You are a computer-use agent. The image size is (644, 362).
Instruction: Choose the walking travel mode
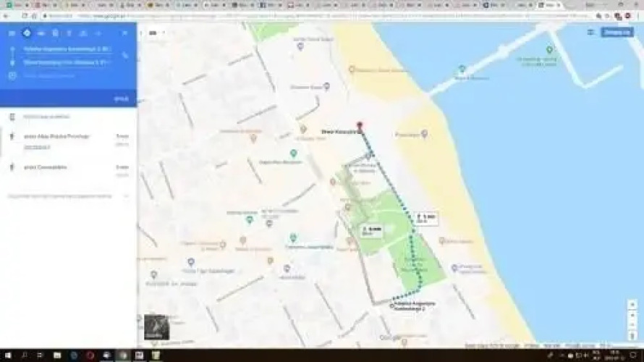(69, 33)
